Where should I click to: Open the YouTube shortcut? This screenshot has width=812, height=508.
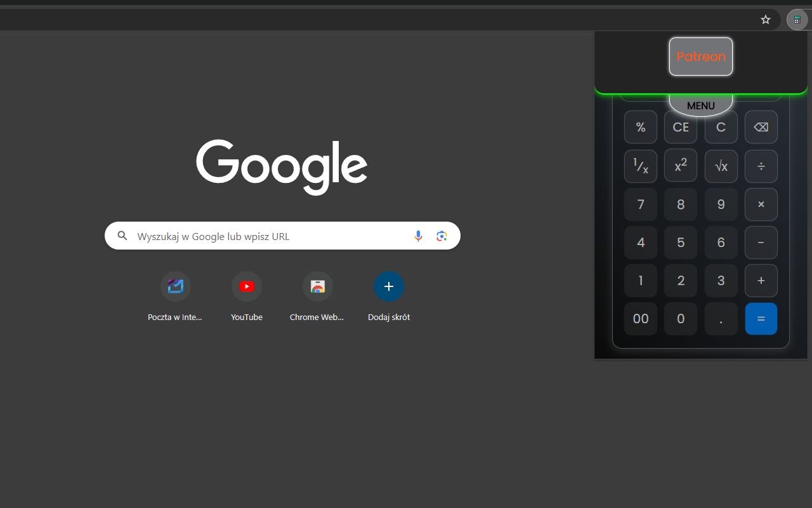(x=247, y=286)
